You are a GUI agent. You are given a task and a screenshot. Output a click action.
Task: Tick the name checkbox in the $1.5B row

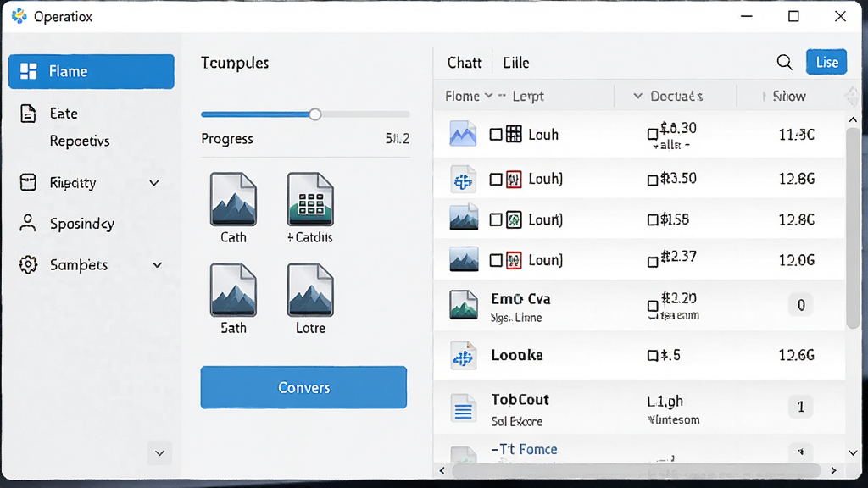[496, 219]
